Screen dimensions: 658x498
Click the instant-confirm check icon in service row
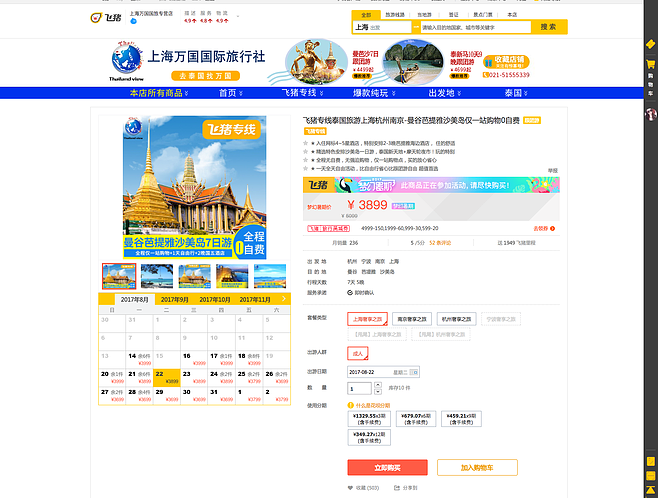350,292
